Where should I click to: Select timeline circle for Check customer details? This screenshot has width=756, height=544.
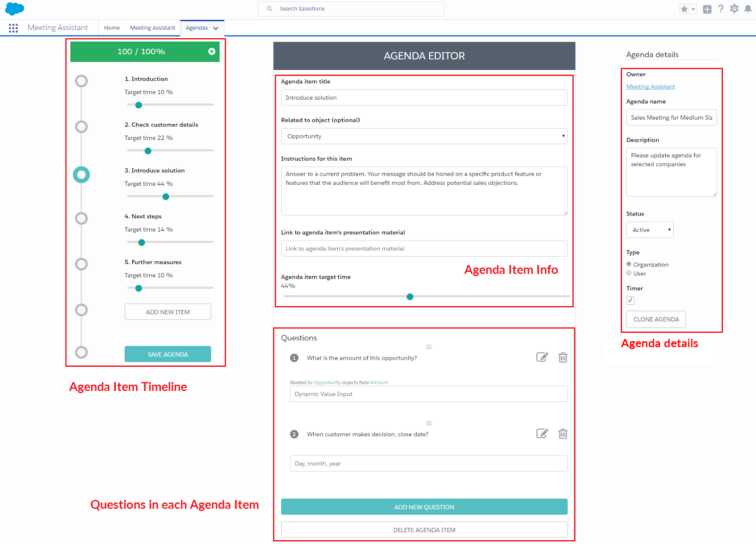81,127
